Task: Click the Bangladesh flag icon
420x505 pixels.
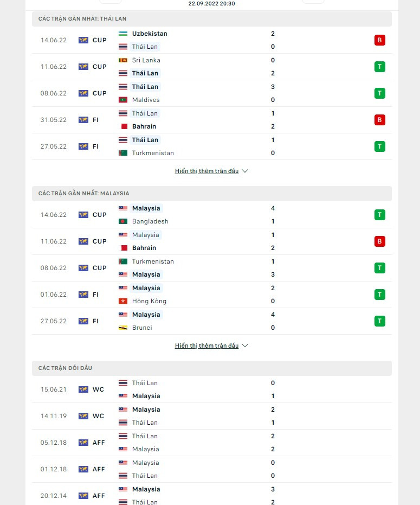Action: (123, 221)
